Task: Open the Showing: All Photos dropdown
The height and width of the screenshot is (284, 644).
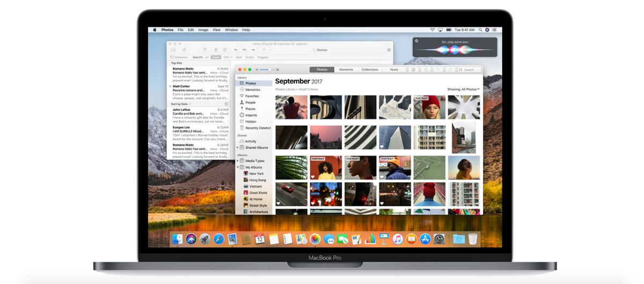Action: coord(463,89)
